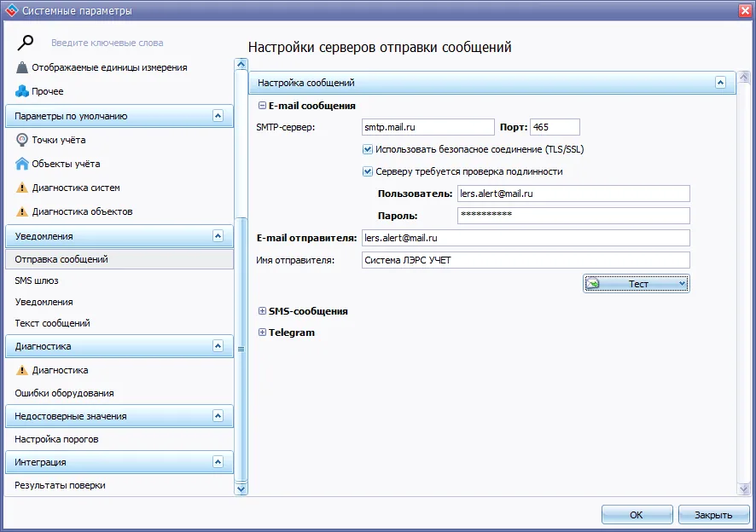The width and height of the screenshot is (756, 532).
Task: Disable server authentication required checkbox
Action: pos(368,171)
